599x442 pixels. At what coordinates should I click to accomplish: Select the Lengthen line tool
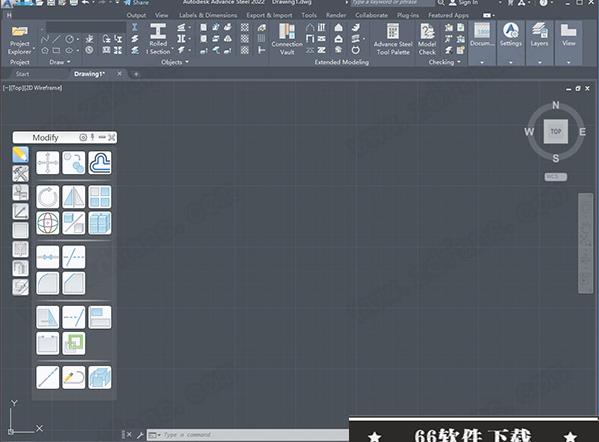coord(48,377)
